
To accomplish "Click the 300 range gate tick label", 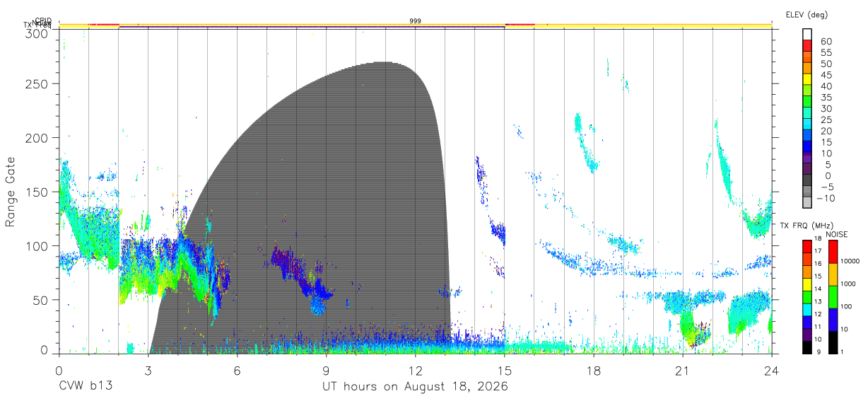I will (37, 33).
